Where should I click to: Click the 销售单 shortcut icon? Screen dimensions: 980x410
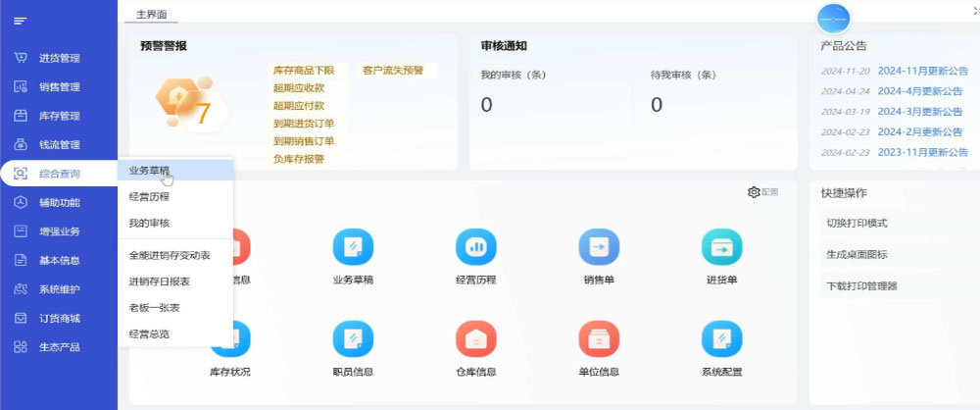pos(599,247)
